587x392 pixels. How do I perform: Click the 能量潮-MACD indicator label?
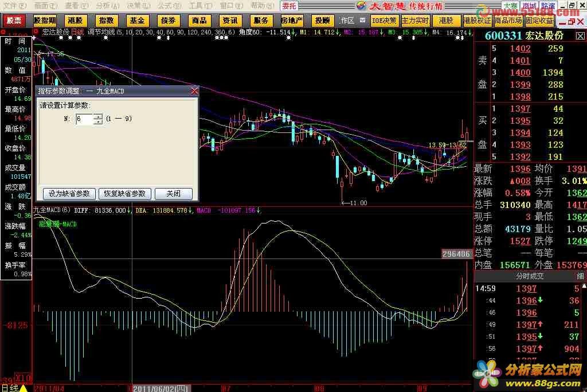[58, 224]
